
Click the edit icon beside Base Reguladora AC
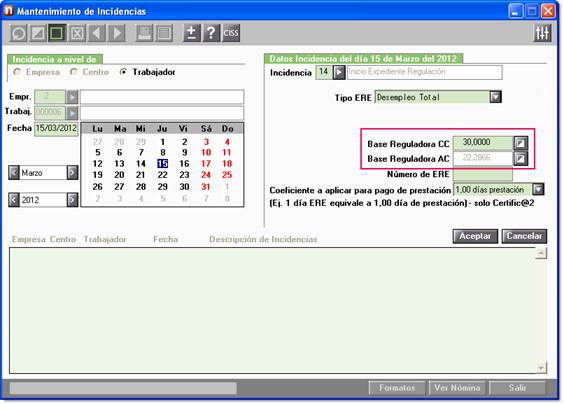click(520, 158)
